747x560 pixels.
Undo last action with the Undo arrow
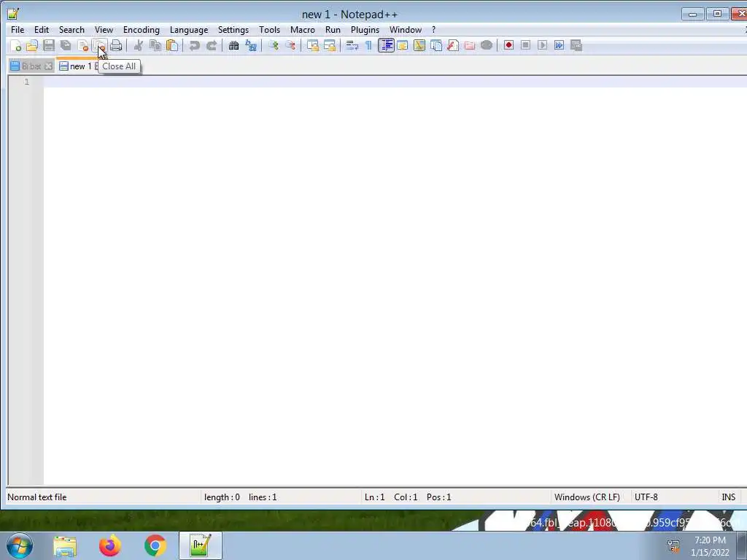click(x=194, y=45)
